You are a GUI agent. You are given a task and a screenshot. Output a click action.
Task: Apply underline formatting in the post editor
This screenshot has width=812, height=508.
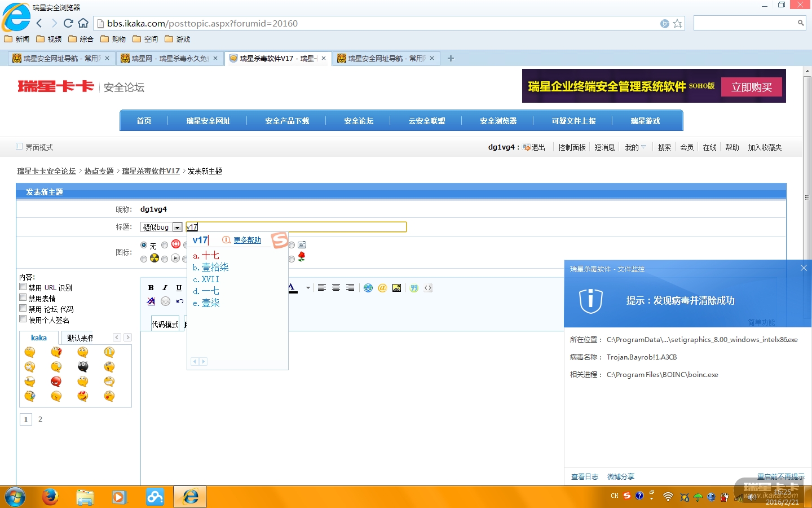(x=179, y=288)
